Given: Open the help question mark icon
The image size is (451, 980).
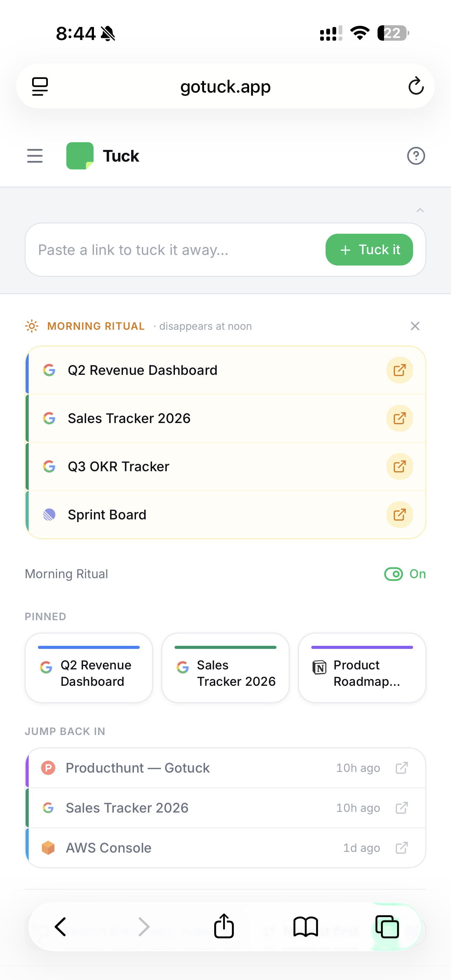Looking at the screenshot, I should (x=416, y=156).
